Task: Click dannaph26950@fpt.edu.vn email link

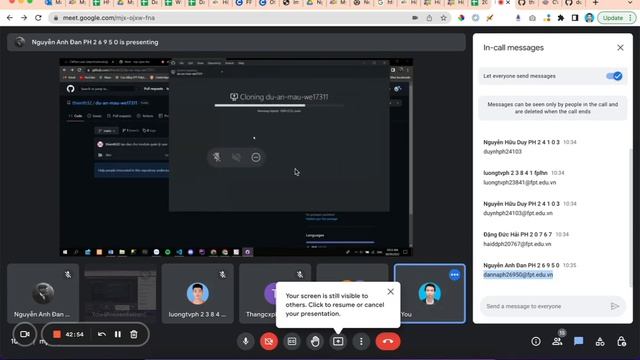Action: tap(518, 275)
